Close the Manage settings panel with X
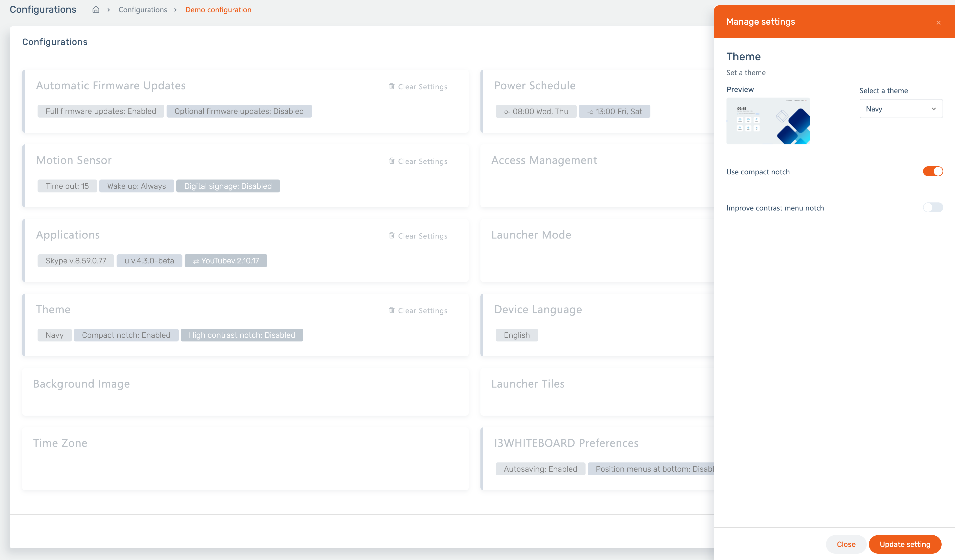 [938, 23]
